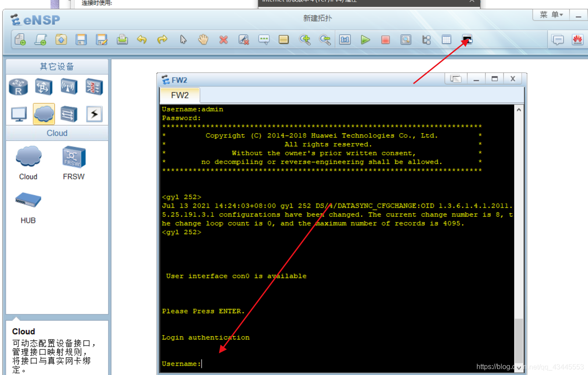Choose the delete-all-connections tool
588x375 pixels.
[x=244, y=40]
